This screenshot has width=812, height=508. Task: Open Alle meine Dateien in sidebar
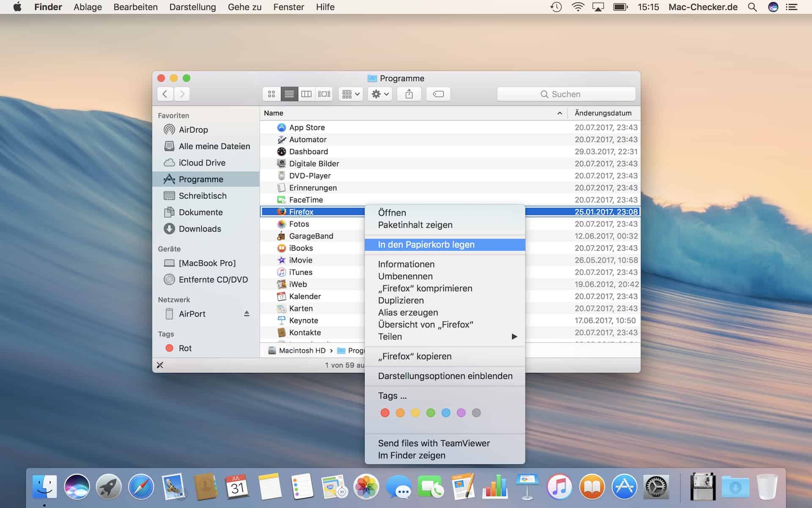(207, 146)
